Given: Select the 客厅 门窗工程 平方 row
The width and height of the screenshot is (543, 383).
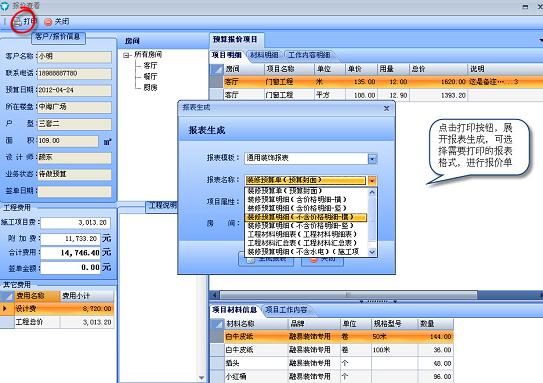Looking at the screenshot, I should pos(377,95).
